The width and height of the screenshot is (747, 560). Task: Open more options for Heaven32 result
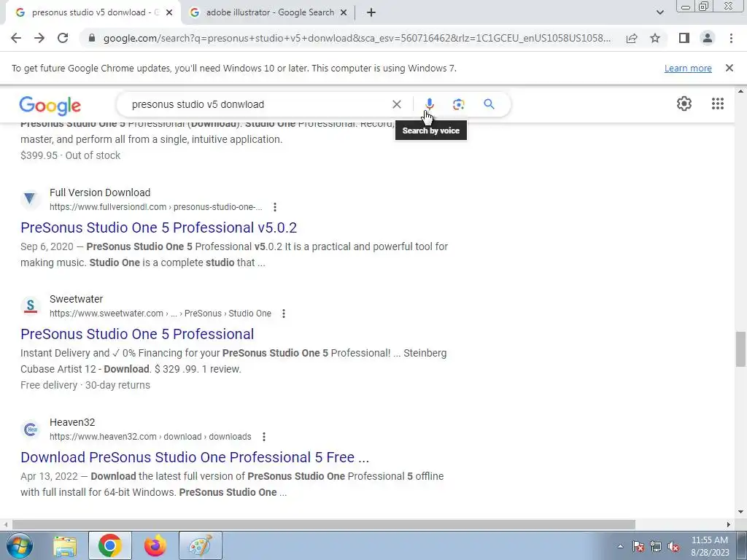[x=264, y=437]
